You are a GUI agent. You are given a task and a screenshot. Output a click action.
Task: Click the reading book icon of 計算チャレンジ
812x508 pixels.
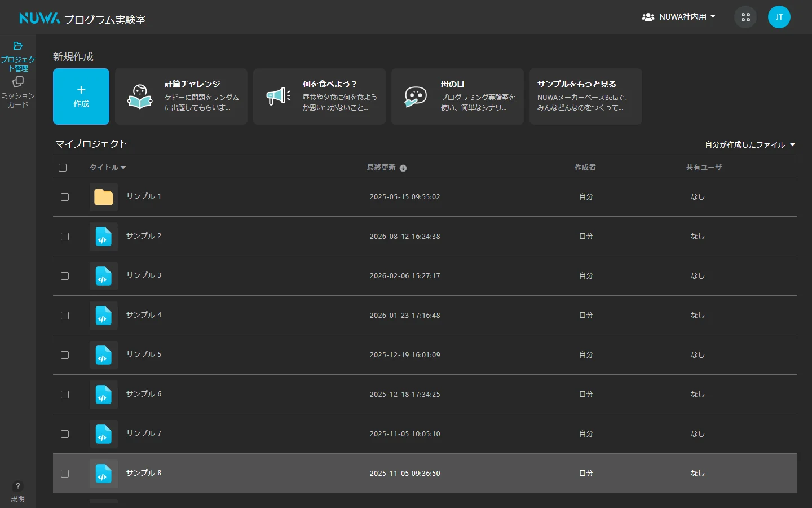140,97
